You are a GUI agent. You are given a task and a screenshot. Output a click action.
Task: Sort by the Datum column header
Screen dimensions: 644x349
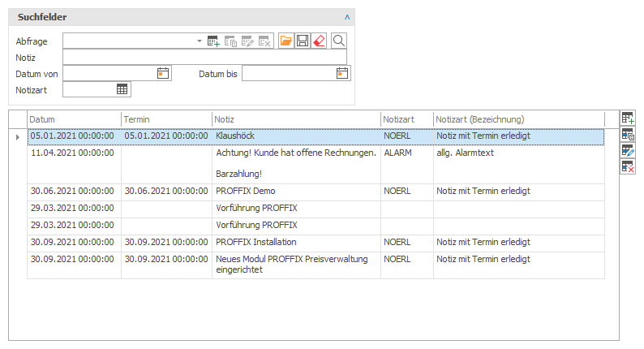click(x=75, y=119)
